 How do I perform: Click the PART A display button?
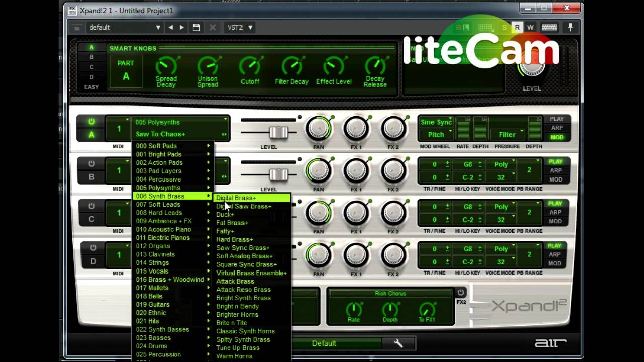click(126, 70)
